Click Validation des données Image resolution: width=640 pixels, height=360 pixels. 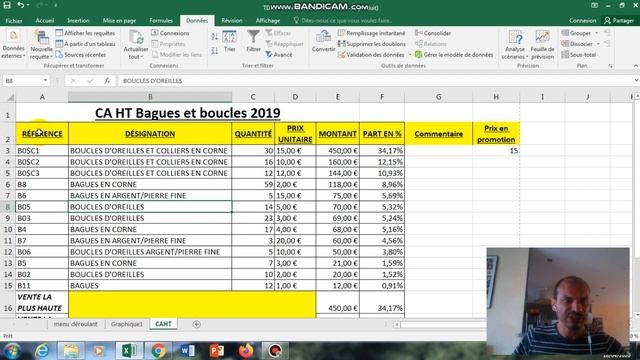tap(371, 54)
